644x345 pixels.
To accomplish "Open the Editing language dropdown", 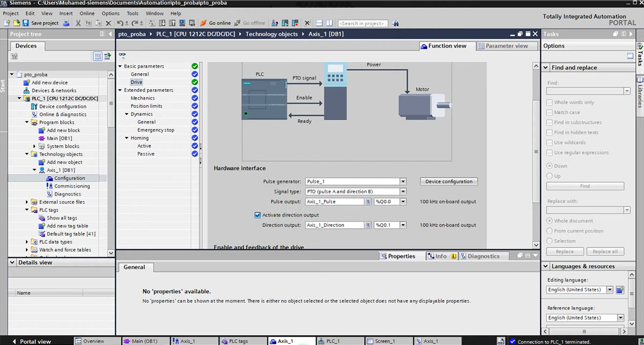I will (610, 290).
